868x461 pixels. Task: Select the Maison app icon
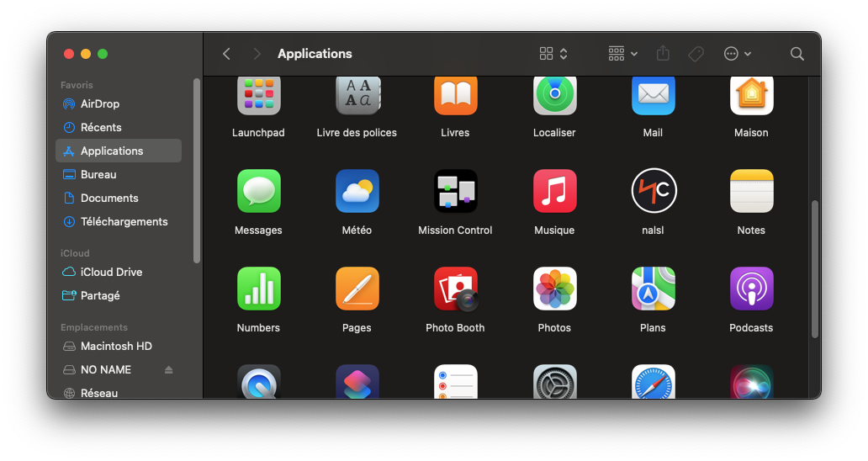(752, 96)
